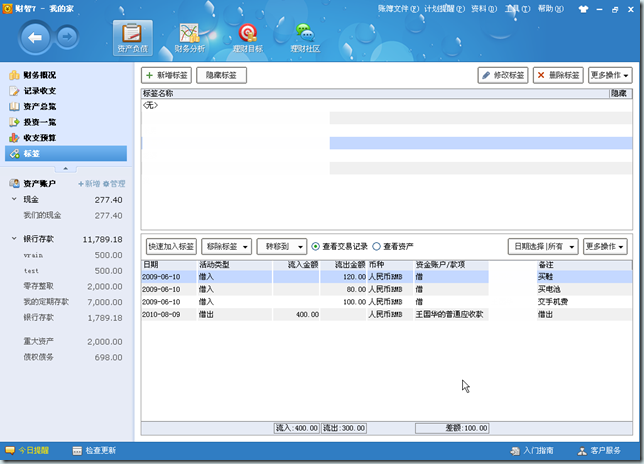Select the 查看交易记录 radio button
This screenshot has width=644, height=464.
tap(315, 246)
